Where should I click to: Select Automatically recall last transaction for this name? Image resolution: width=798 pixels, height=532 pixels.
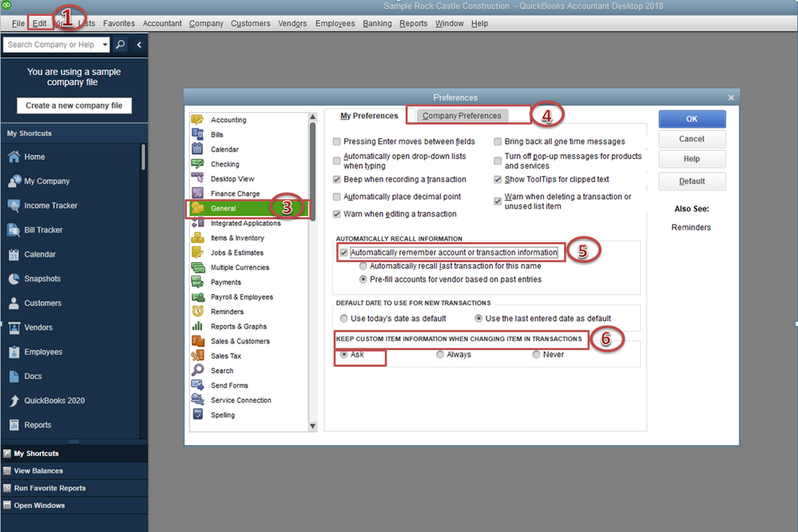tap(363, 266)
